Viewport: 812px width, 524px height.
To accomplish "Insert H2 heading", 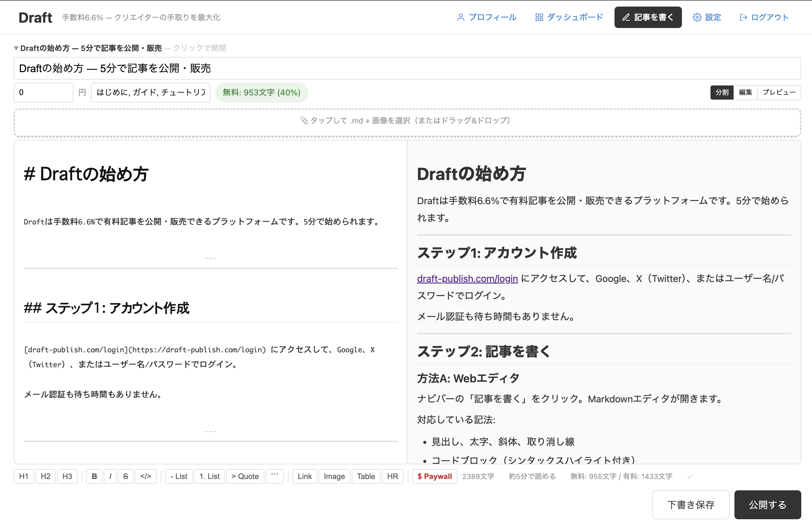I will 46,476.
